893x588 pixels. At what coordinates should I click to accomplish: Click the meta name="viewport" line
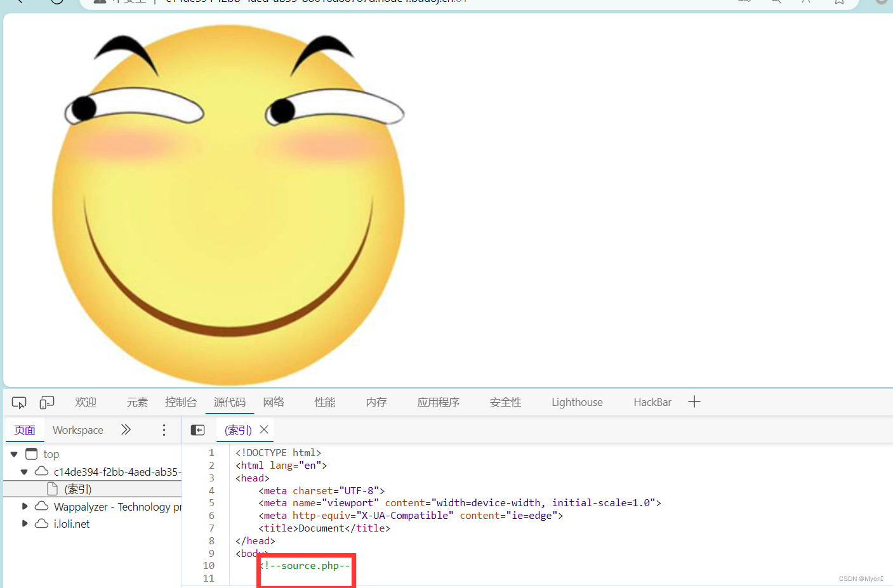pyautogui.click(x=460, y=503)
